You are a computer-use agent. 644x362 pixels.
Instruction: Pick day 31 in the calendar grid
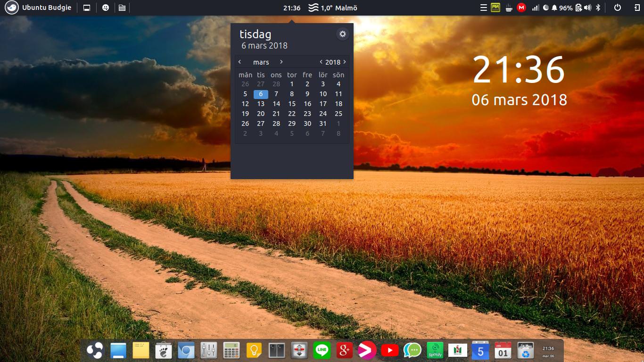(x=323, y=123)
